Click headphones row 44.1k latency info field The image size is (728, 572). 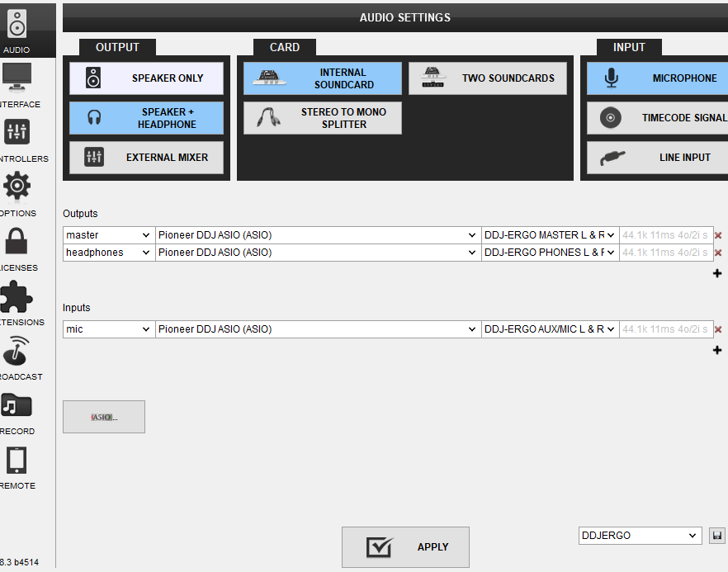[x=666, y=253]
